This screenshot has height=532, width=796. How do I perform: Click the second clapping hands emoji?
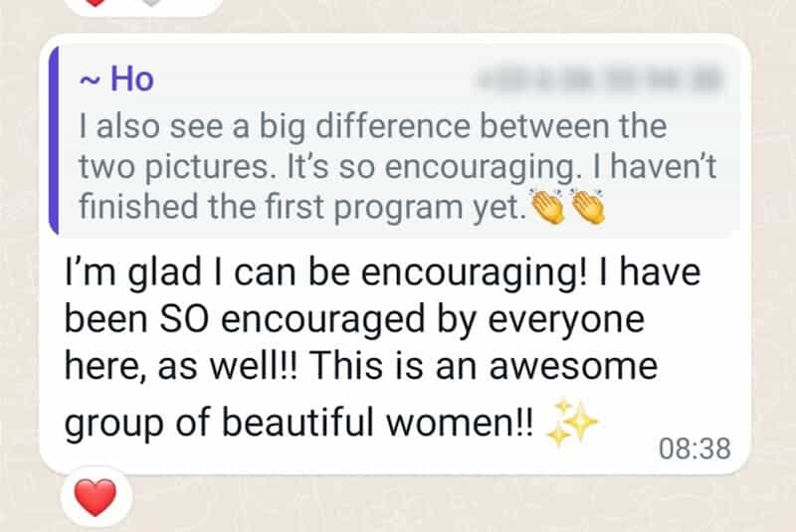[586, 206]
